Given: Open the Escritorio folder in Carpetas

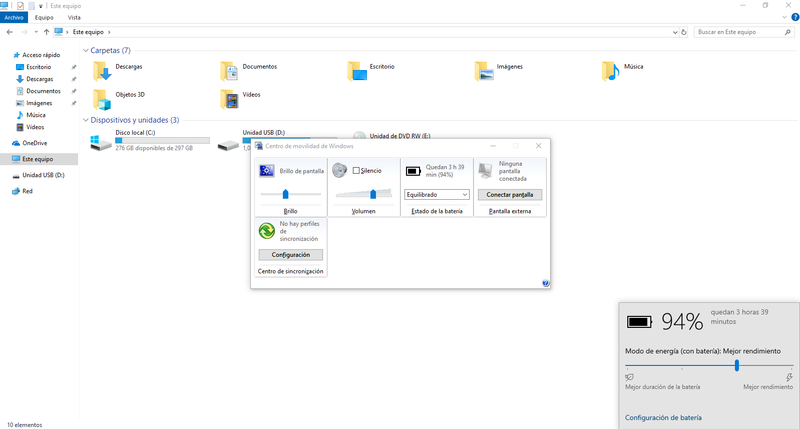Looking at the screenshot, I should (357, 71).
